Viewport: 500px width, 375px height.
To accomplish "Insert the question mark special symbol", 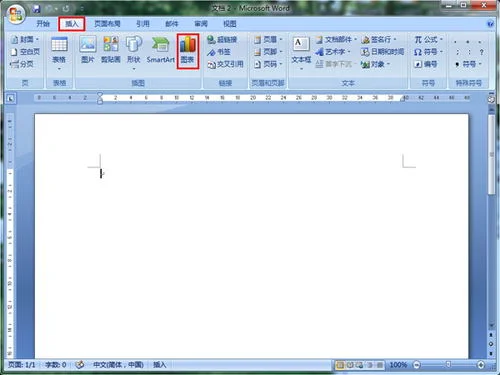I will tap(481, 52).
